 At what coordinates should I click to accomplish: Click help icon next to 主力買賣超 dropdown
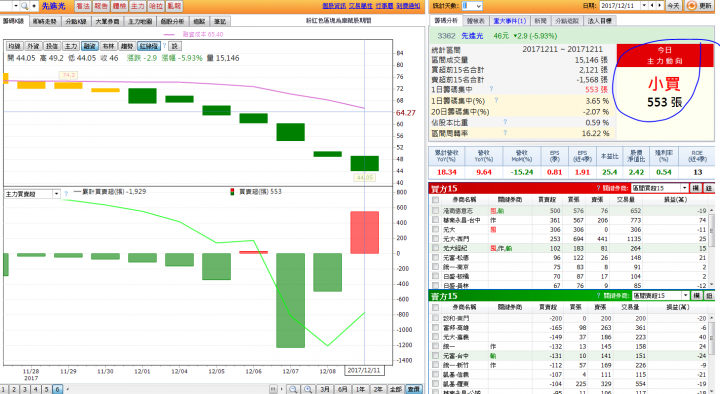[66, 194]
